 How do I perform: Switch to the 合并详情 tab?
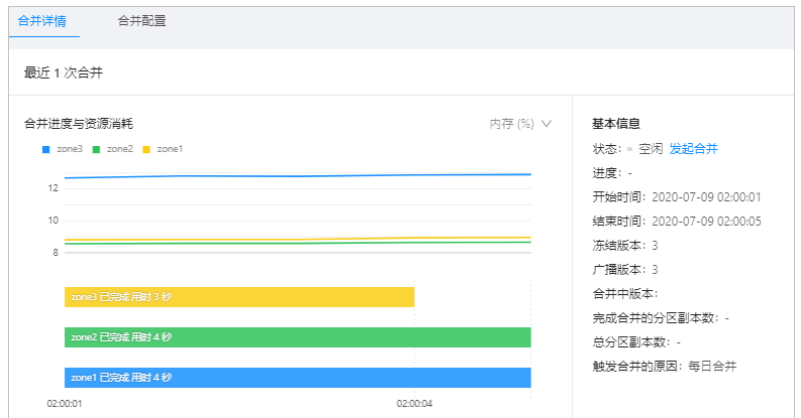[x=43, y=19]
